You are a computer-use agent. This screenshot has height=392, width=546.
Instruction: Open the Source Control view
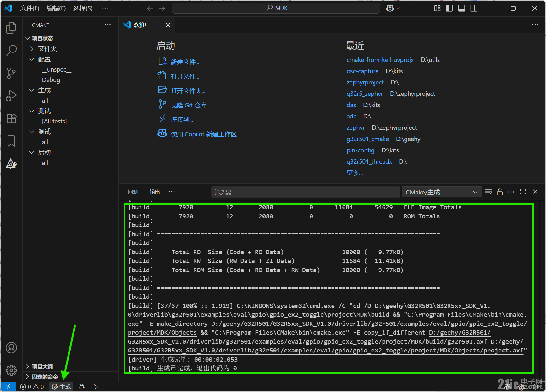click(x=12, y=73)
